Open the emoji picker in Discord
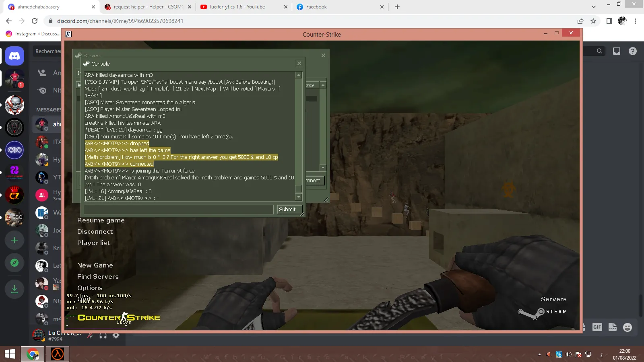 pos(627,327)
